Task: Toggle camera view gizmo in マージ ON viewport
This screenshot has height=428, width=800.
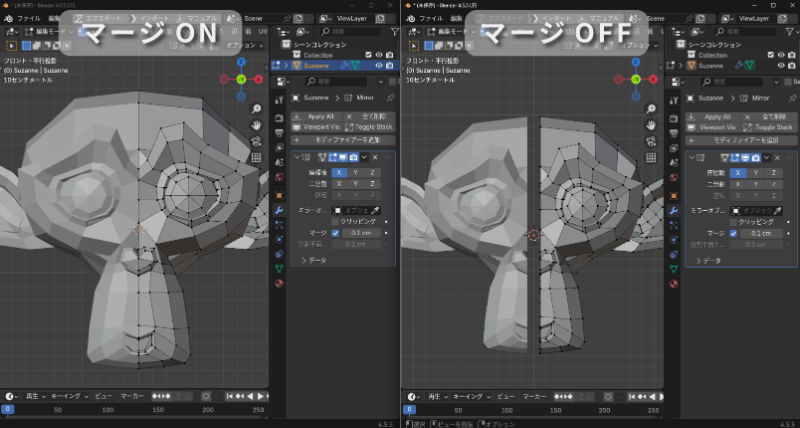Action: click(x=257, y=141)
